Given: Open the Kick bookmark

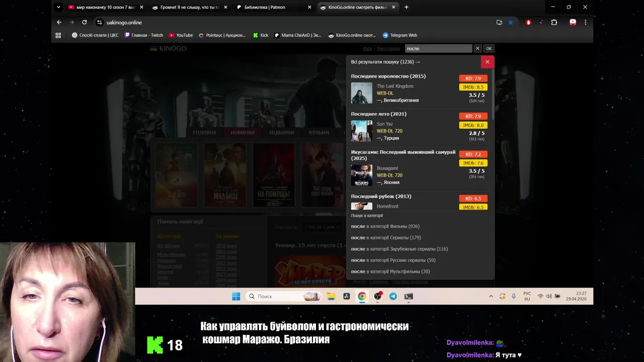Looking at the screenshot, I should [x=261, y=35].
